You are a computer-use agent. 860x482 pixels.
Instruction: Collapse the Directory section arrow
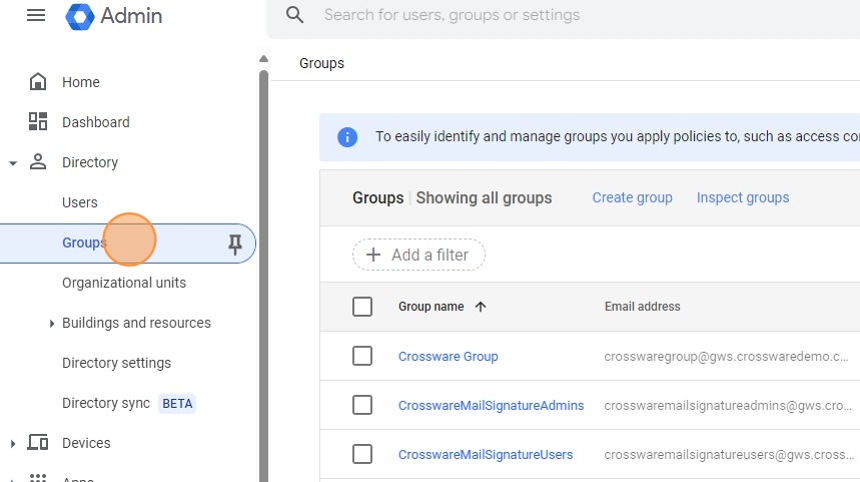[x=13, y=163]
